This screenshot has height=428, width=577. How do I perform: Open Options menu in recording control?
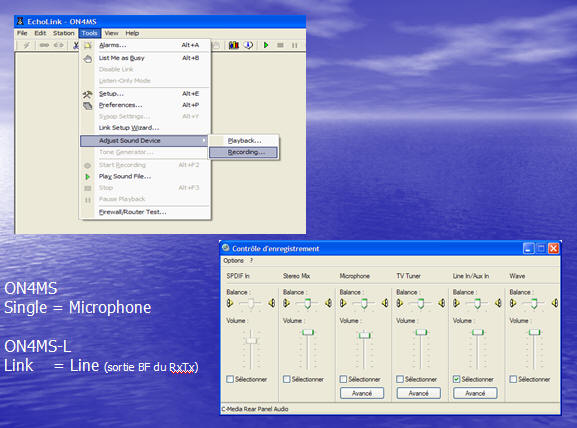coord(233,261)
